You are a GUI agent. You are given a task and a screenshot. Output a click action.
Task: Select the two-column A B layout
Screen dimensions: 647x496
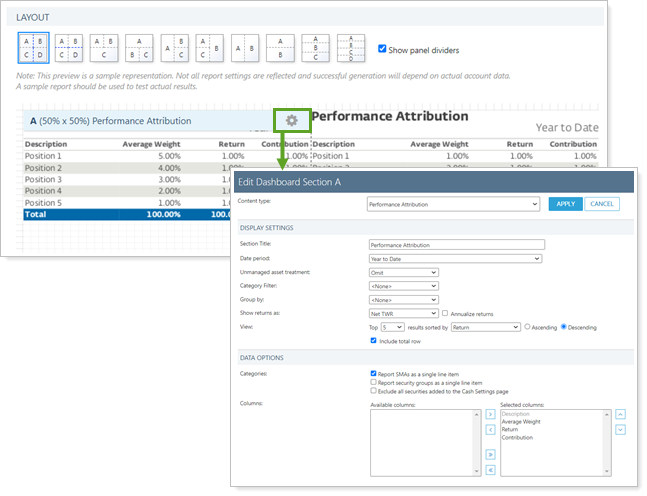(246, 48)
